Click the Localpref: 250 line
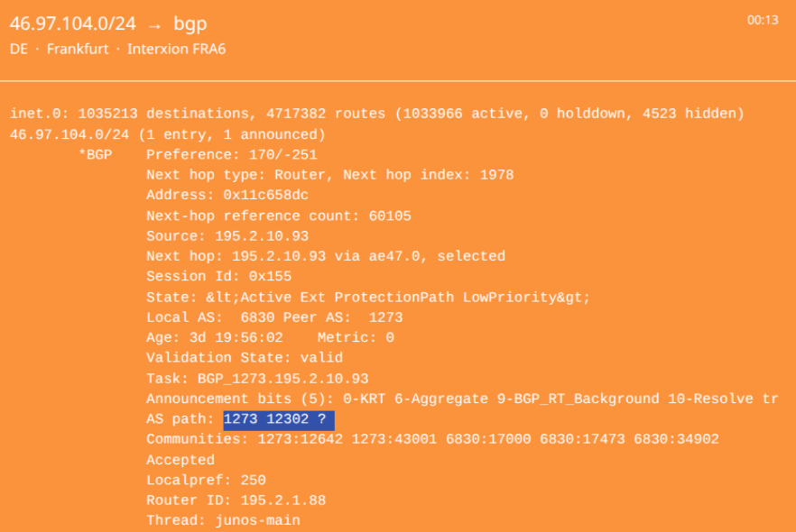 click(x=206, y=480)
